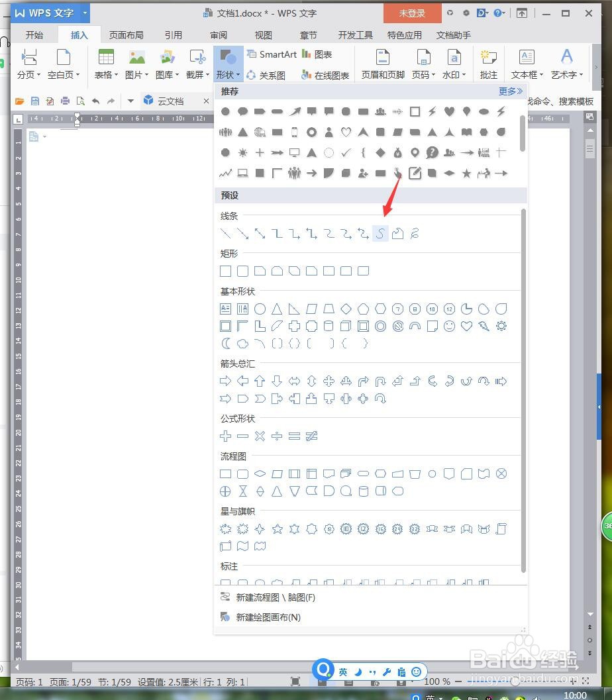Click the print icon in quick toolbar
Viewport: 612px width, 700px height.
pyautogui.click(x=65, y=101)
